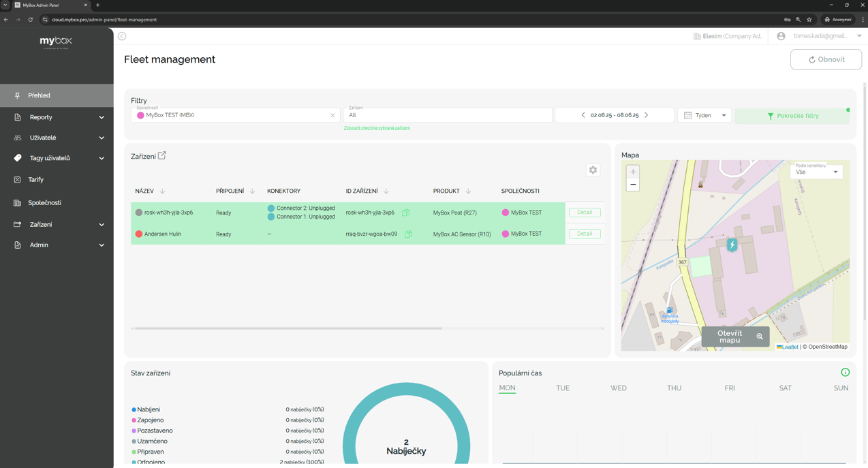Click the calendar icon beside Týden

pos(687,115)
